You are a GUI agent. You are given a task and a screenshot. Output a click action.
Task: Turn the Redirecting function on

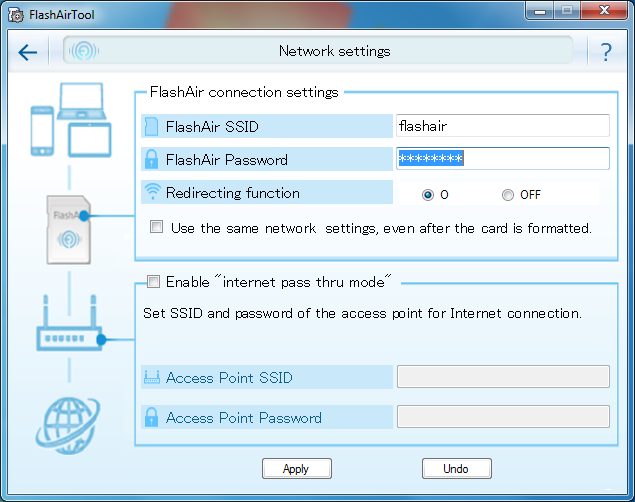point(428,194)
